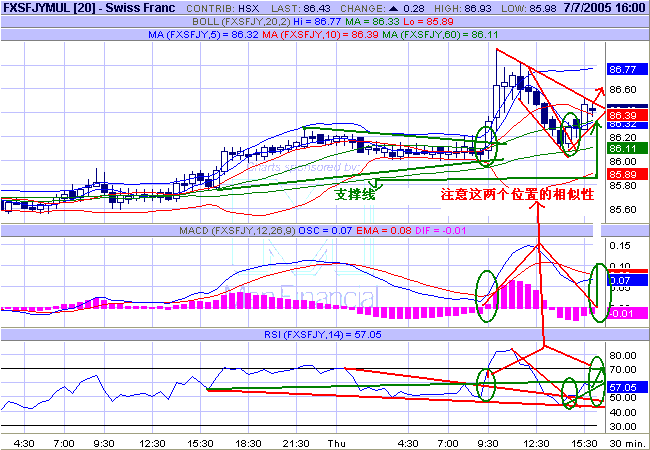Click the 18:30 time axis label

tap(248, 443)
